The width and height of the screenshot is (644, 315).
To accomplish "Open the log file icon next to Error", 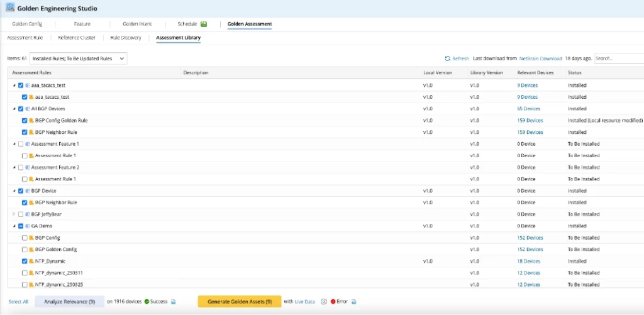I will pos(353,302).
